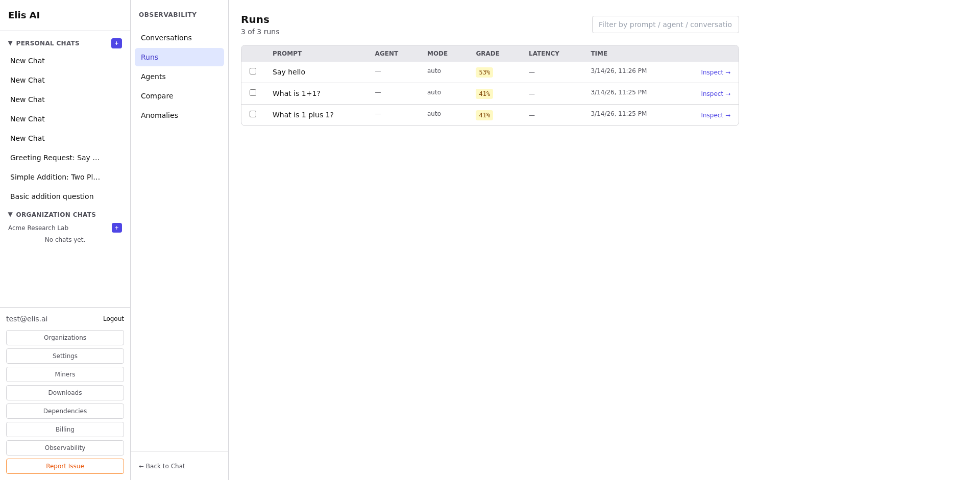Open the "Basic addition question" chat
The height and width of the screenshot is (480, 980).
pyautogui.click(x=52, y=196)
